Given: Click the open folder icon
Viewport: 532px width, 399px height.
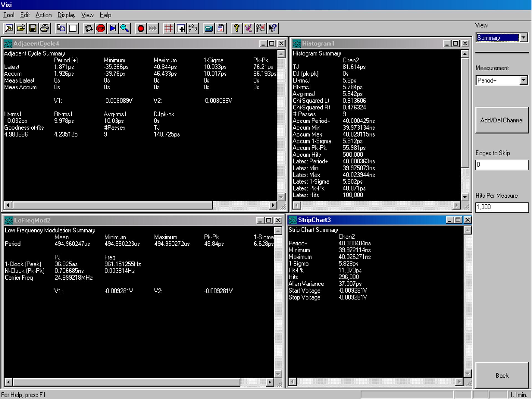Looking at the screenshot, I should coord(21,28).
